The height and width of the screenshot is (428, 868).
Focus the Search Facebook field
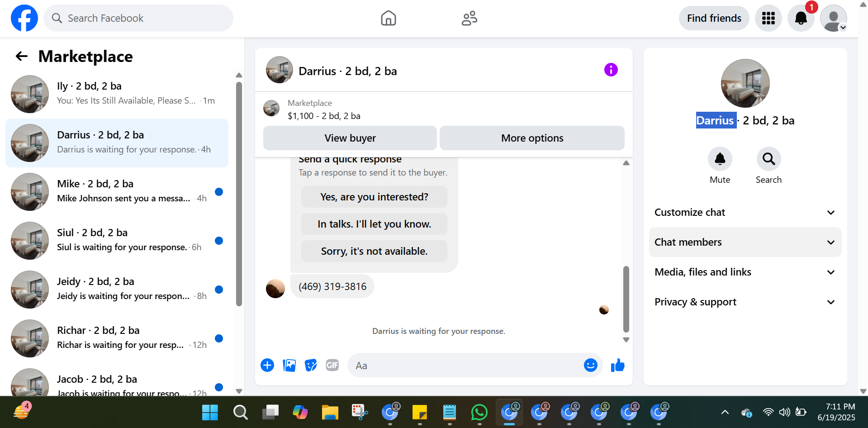138,18
